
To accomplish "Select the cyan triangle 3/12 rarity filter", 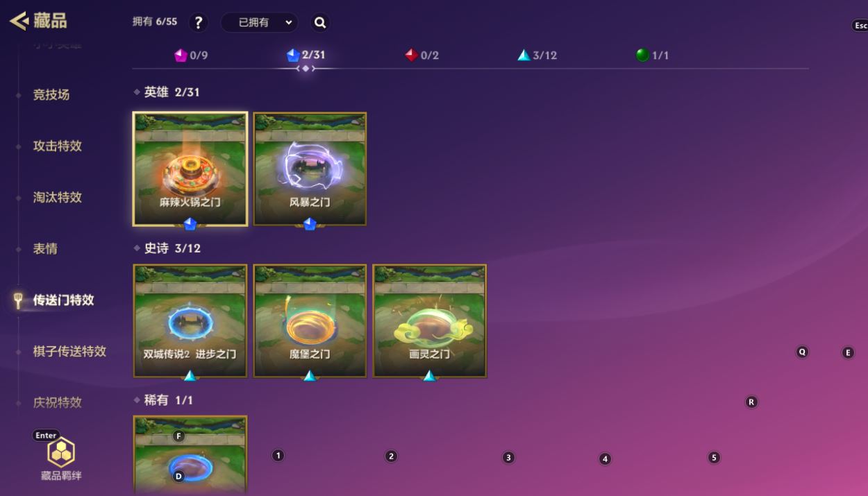I will 537,55.
